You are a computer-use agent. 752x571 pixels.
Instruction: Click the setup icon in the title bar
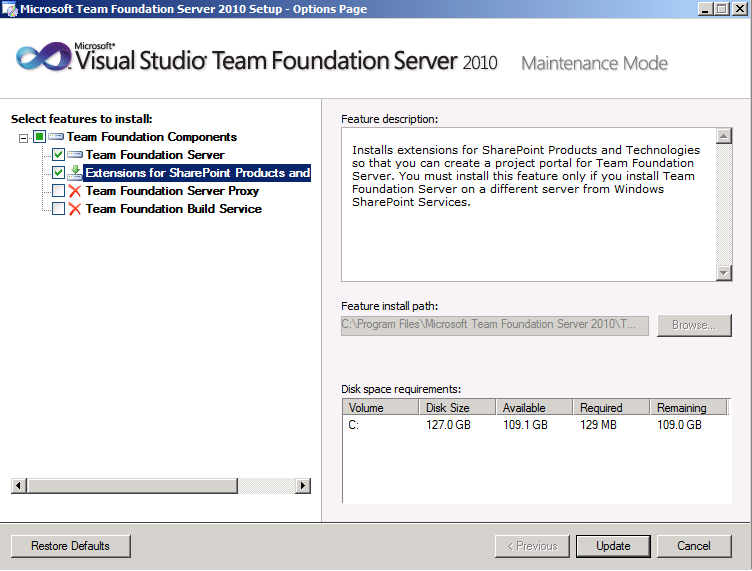point(10,9)
